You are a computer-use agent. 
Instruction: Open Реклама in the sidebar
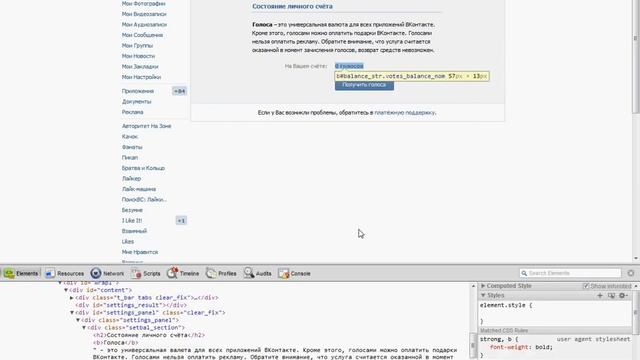(x=133, y=112)
